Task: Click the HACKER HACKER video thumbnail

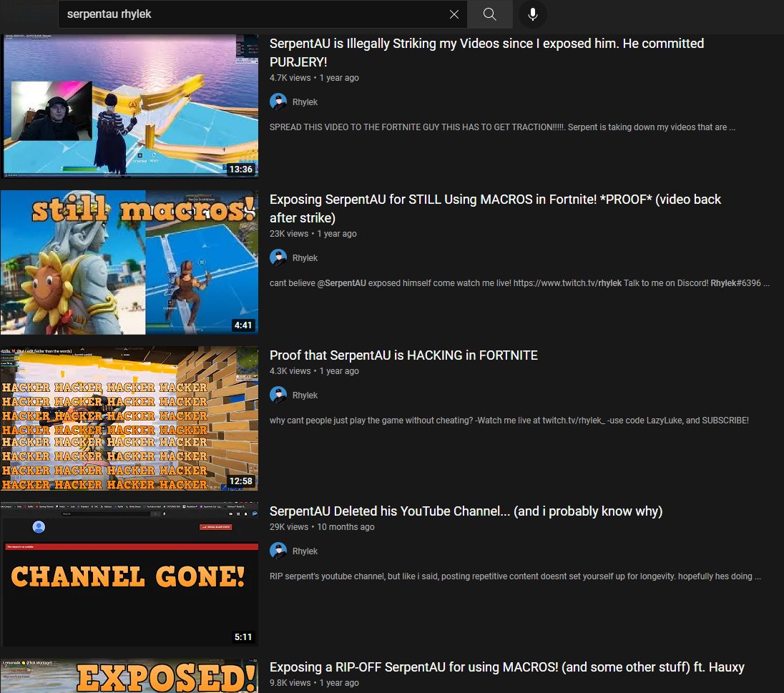Action: point(129,418)
